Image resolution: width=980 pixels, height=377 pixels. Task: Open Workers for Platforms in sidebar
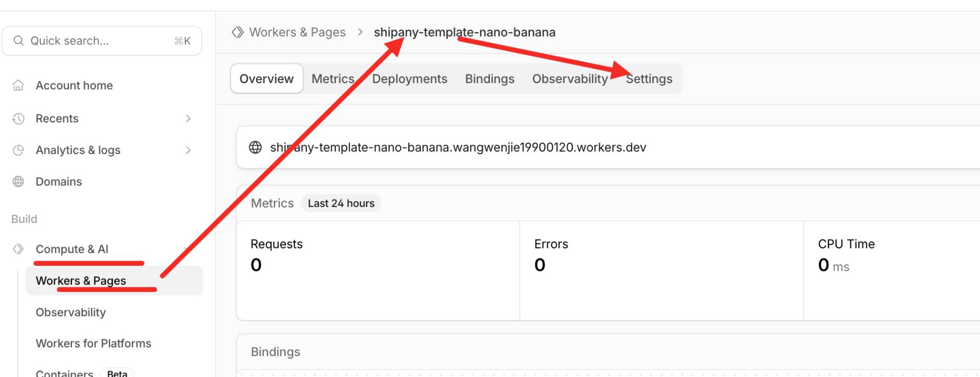[x=93, y=343]
